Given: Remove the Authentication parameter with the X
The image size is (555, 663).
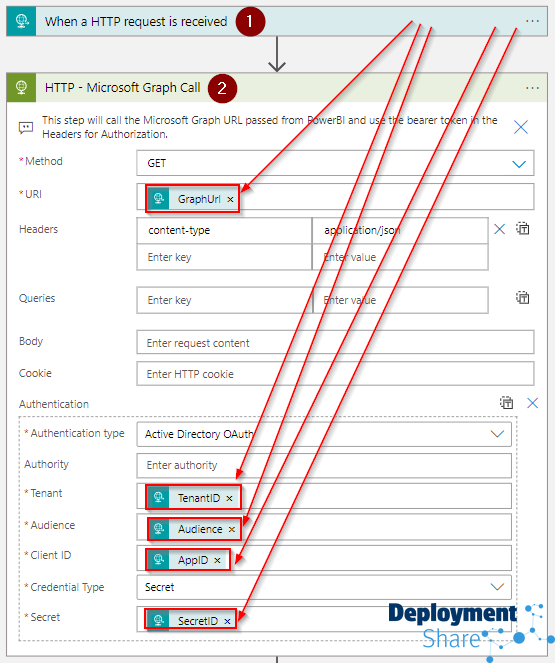Looking at the screenshot, I should tap(533, 403).
